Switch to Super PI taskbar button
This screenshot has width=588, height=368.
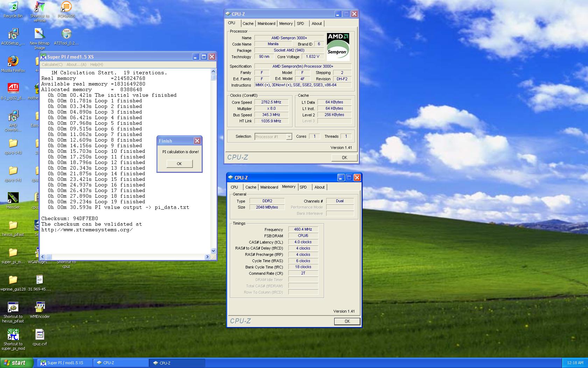click(x=65, y=363)
